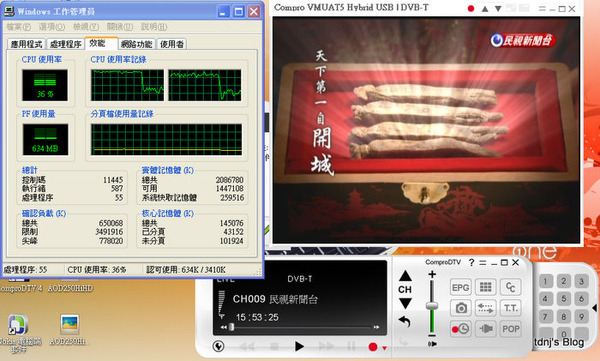
Task: Open ComproDTV help question mark
Action: click(x=471, y=262)
